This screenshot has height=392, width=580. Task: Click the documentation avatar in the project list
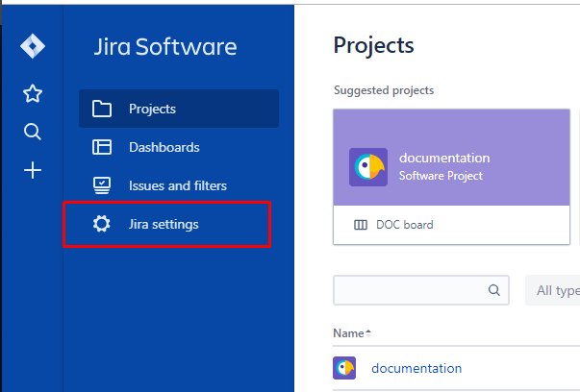coord(344,368)
